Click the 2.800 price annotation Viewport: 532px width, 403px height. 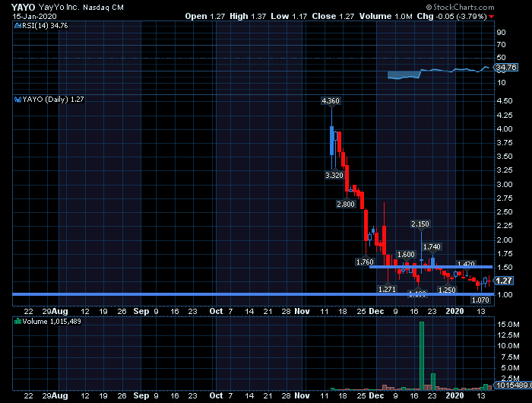pos(346,204)
